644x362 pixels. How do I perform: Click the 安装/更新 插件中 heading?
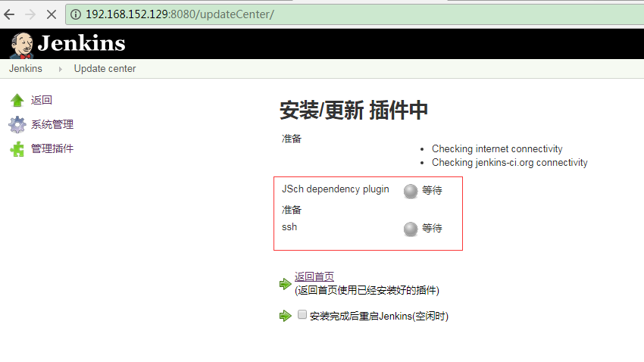pyautogui.click(x=354, y=111)
